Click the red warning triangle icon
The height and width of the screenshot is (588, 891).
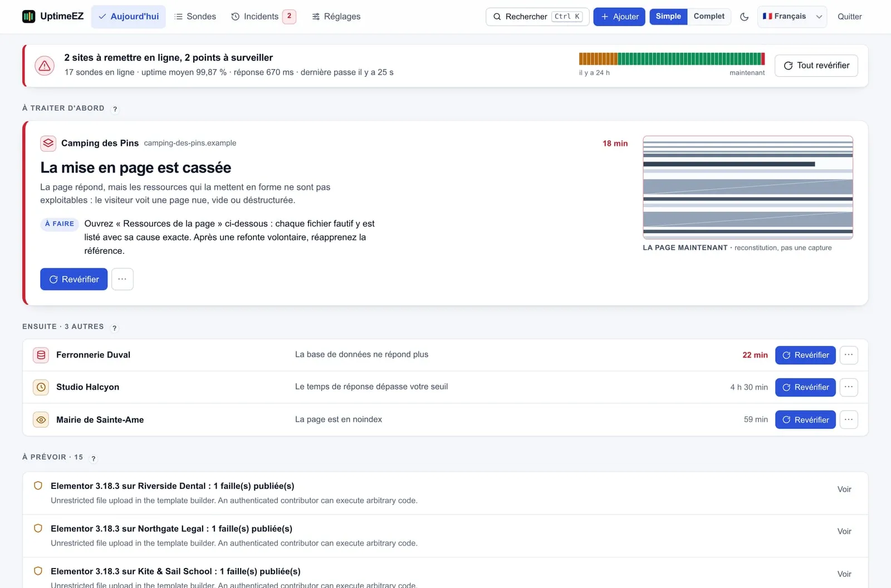[x=45, y=66]
